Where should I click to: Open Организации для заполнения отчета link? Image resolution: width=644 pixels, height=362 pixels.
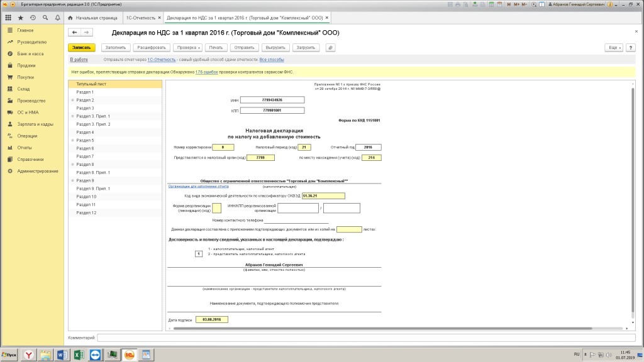pos(198,186)
